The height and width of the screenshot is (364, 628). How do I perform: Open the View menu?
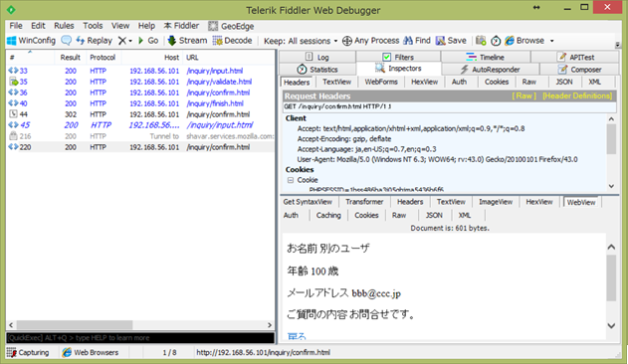[x=120, y=26]
